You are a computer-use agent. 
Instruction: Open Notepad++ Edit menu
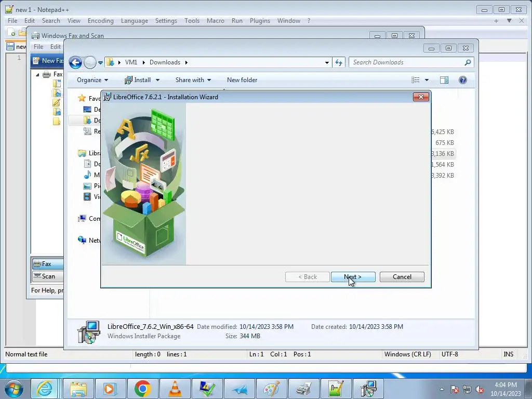(30, 21)
